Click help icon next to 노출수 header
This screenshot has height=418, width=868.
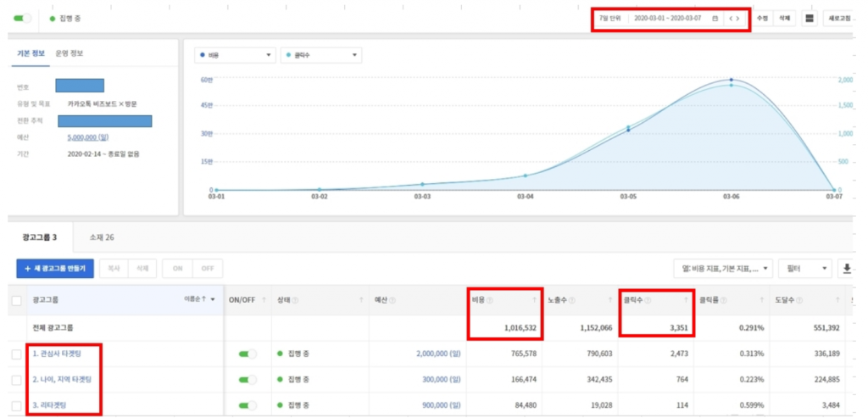(572, 300)
